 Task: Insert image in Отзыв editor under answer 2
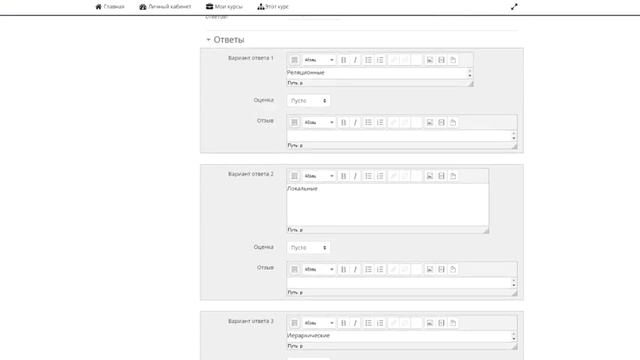click(x=430, y=269)
